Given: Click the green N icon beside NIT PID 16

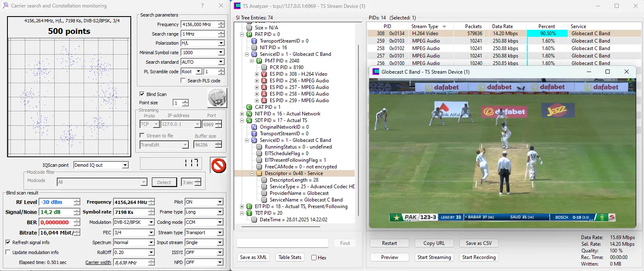Looking at the screenshot, I should pyautogui.click(x=249, y=114).
